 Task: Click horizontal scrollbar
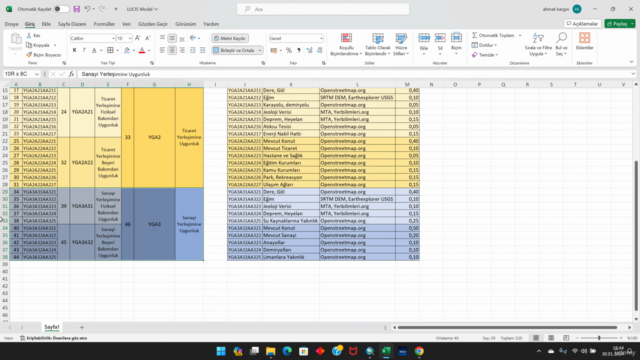[507, 327]
